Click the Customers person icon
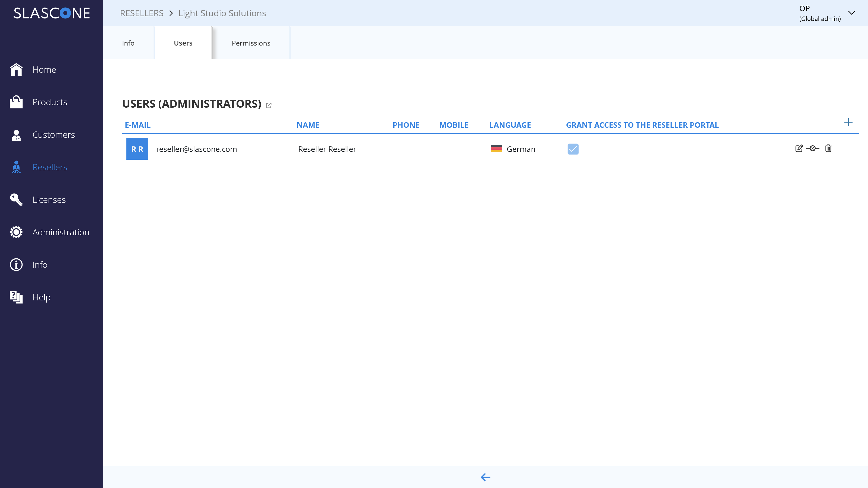The height and width of the screenshot is (488, 868). [x=16, y=135]
